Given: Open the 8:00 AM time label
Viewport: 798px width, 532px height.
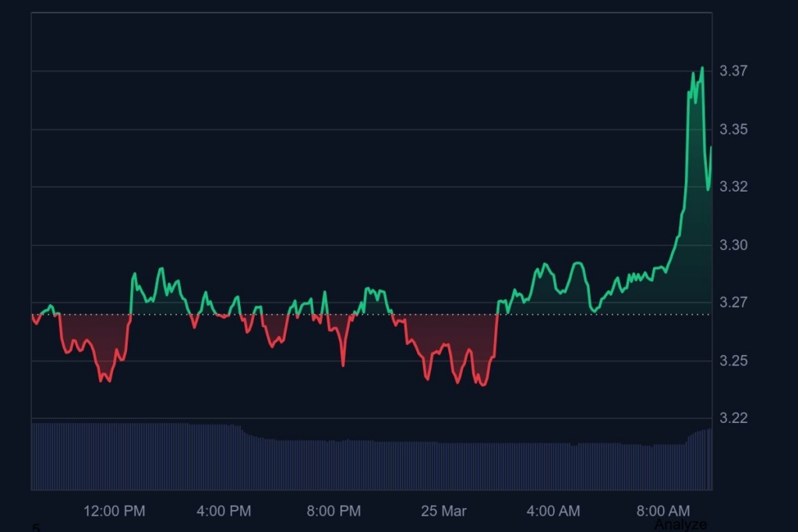Looking at the screenshot, I should [x=663, y=511].
